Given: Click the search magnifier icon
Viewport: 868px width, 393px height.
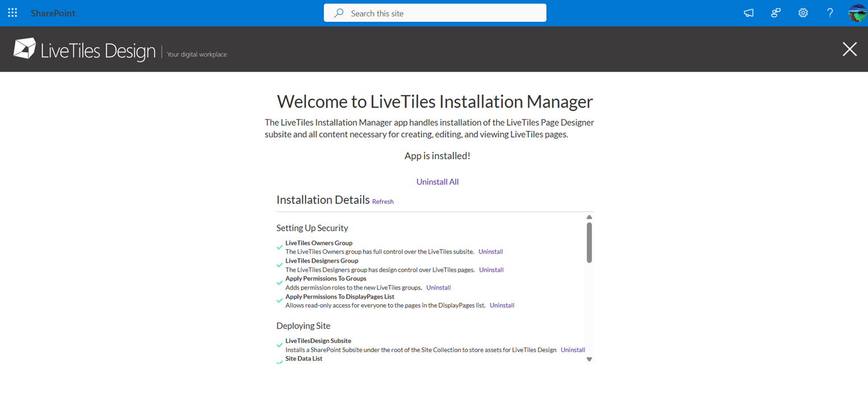Looking at the screenshot, I should pyautogui.click(x=339, y=13).
